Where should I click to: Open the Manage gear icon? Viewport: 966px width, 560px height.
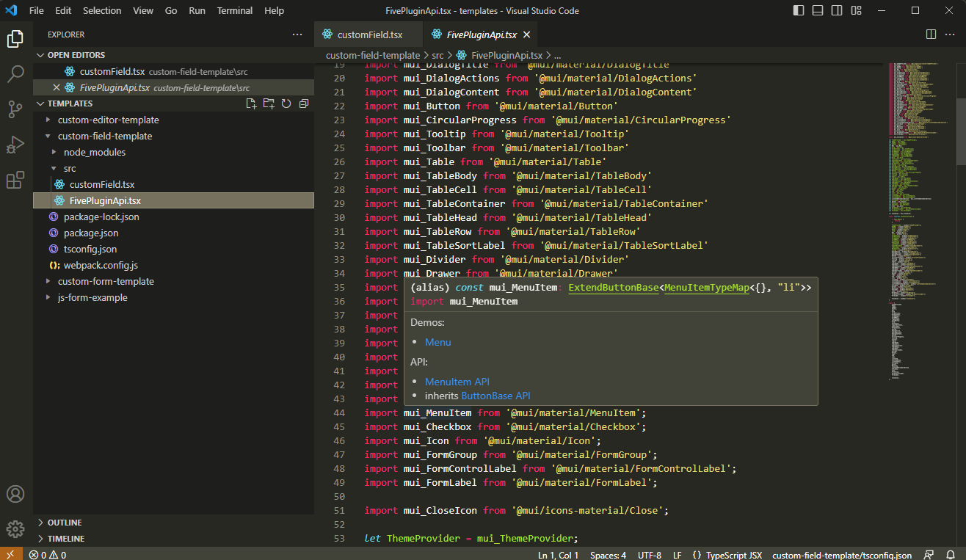tap(16, 528)
